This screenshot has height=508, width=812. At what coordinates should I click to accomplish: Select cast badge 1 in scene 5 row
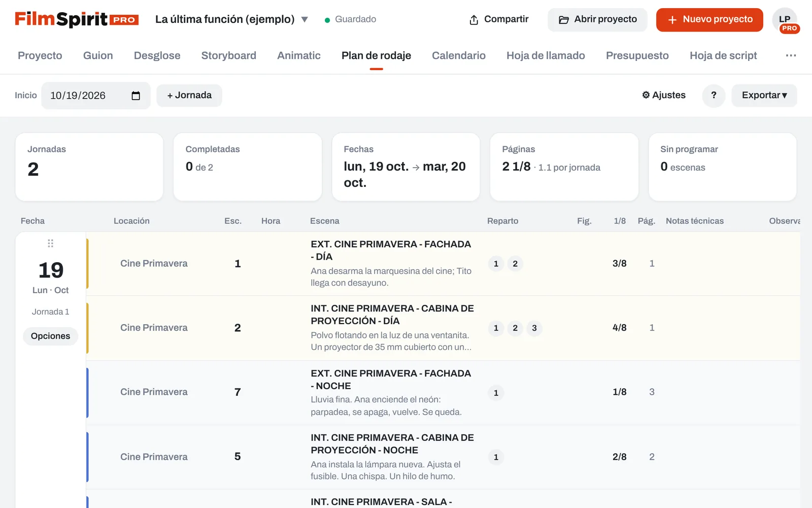pos(496,457)
